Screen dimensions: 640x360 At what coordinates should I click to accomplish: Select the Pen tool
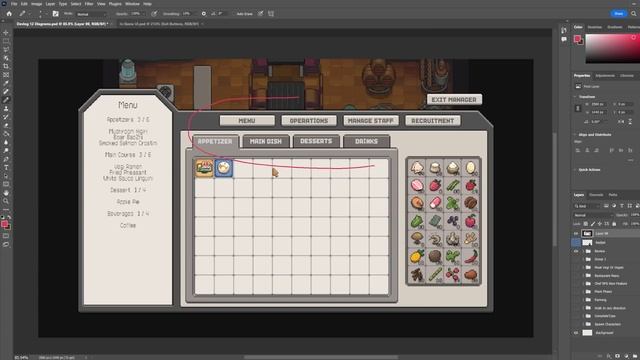pyautogui.click(x=6, y=159)
